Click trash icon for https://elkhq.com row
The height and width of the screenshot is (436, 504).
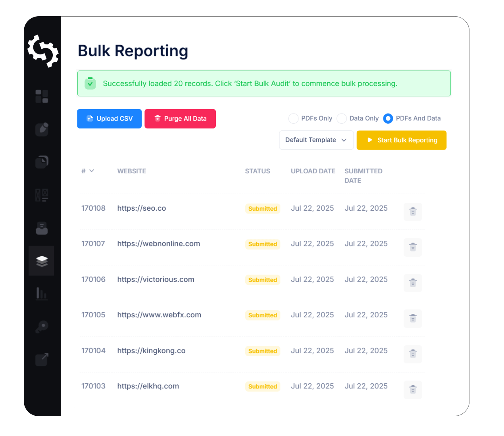(413, 390)
